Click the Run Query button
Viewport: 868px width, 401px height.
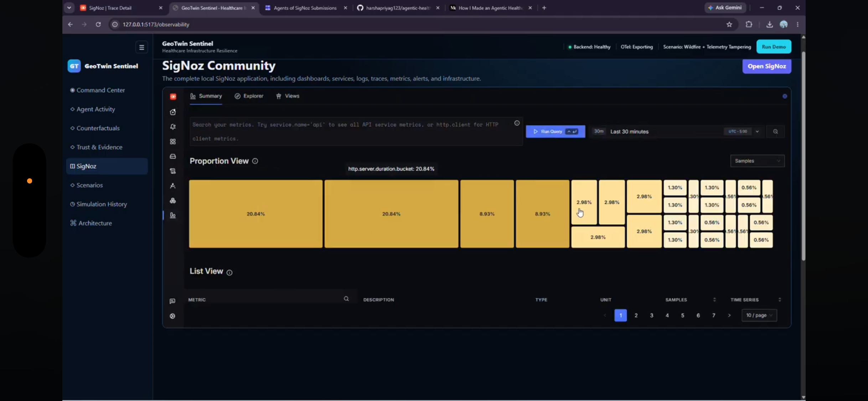click(x=555, y=132)
